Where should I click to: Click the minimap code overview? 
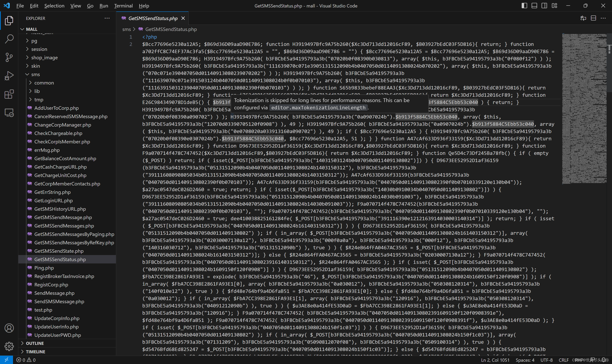[584, 108]
